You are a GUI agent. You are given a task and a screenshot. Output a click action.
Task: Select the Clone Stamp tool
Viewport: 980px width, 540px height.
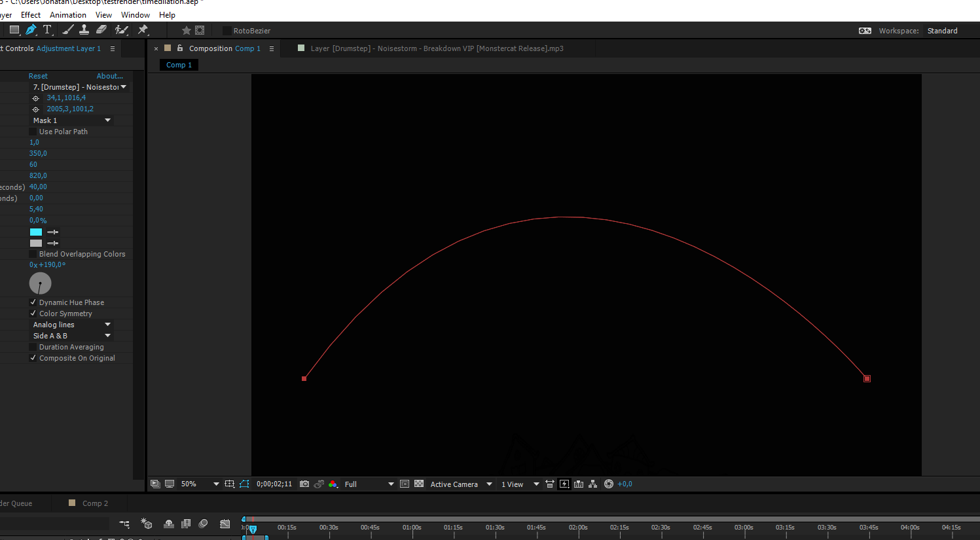click(84, 30)
